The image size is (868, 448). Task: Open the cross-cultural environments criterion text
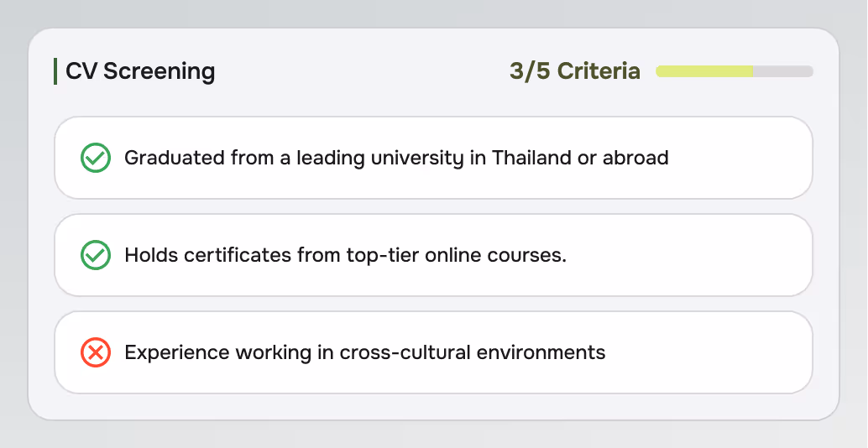(x=365, y=353)
